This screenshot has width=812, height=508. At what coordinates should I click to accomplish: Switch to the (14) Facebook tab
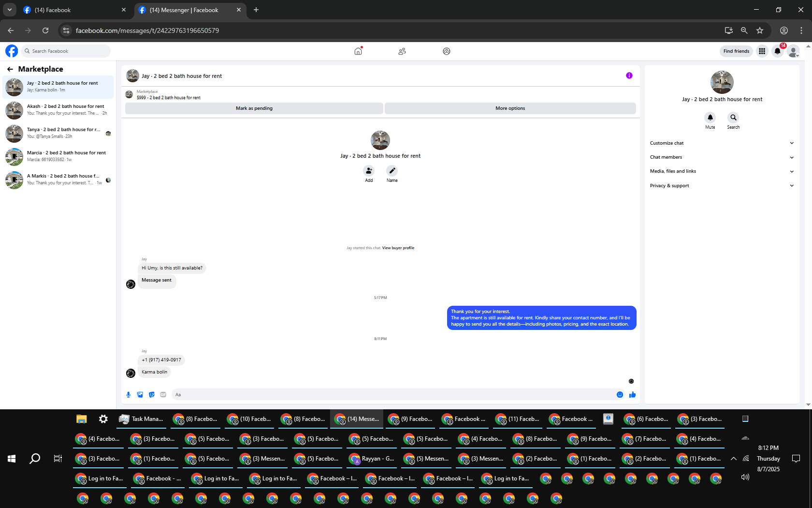[x=74, y=10]
